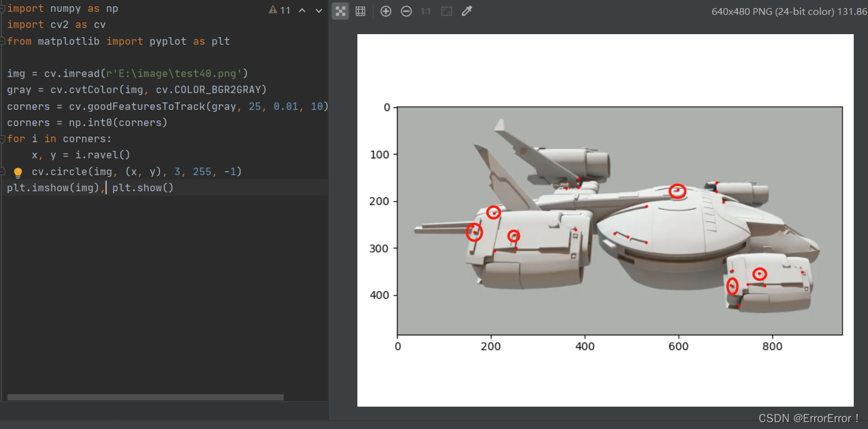This screenshot has height=429, width=868.
Task: Toggle chessboard transparency background icon
Action: [x=341, y=11]
